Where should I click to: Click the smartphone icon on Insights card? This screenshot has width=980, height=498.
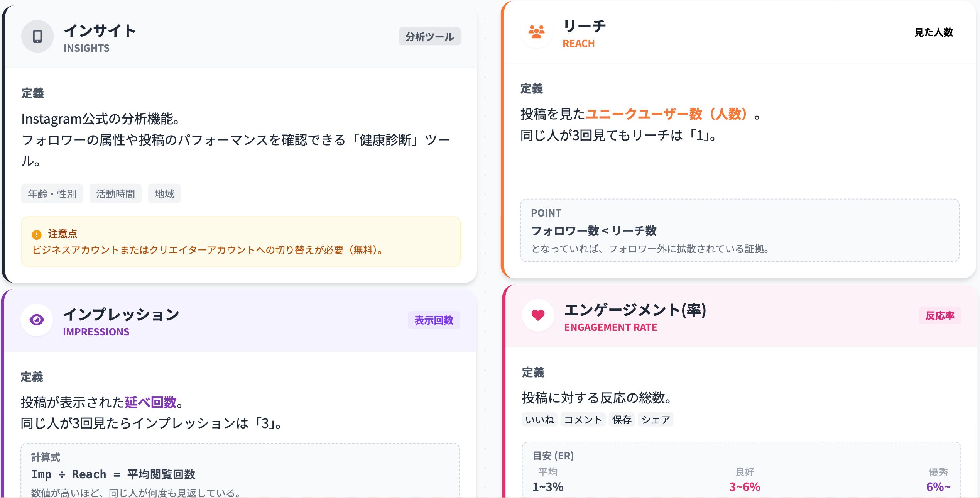37,36
